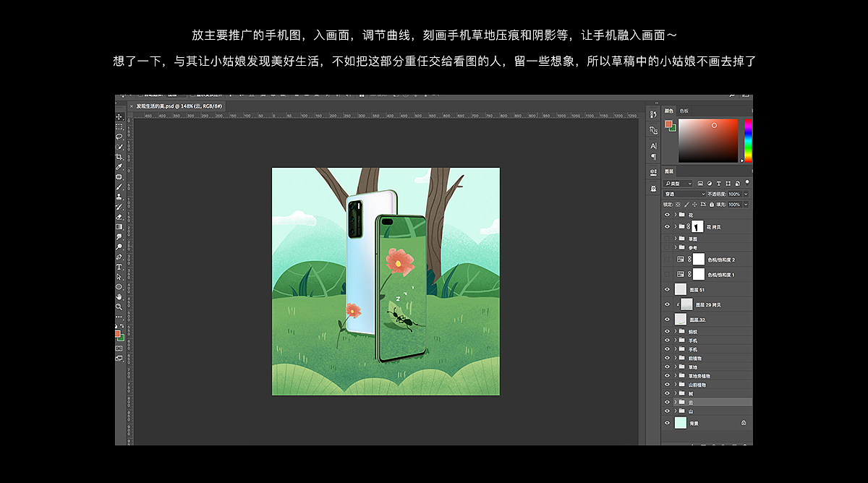Show the 草图 layer
The height and width of the screenshot is (483, 868).
coord(666,239)
